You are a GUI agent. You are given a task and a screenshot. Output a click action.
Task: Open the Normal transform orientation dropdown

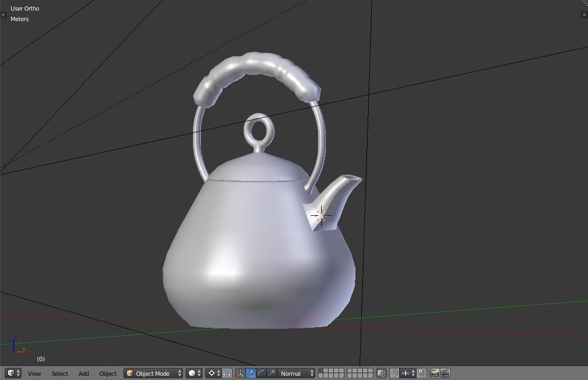pyautogui.click(x=296, y=373)
